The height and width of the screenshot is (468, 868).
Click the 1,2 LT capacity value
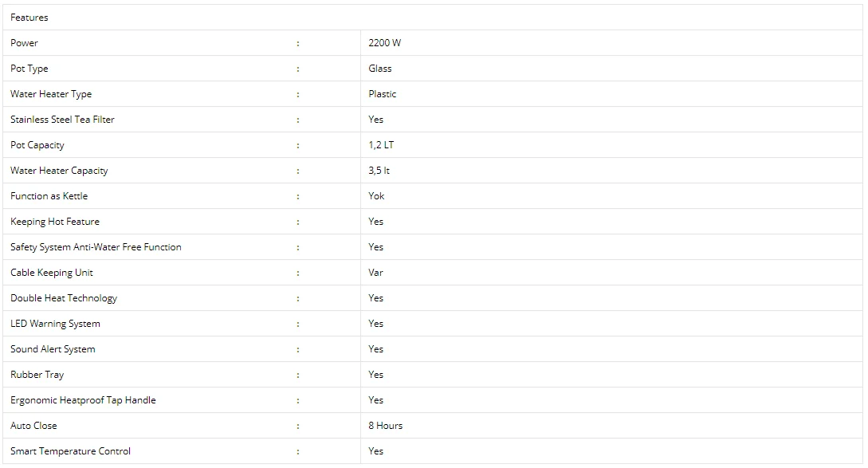(381, 145)
